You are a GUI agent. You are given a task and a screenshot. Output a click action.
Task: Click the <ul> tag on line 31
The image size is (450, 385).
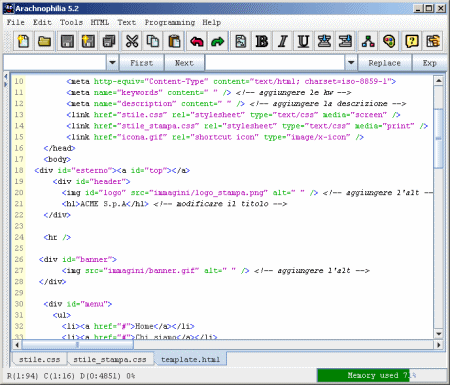[x=62, y=315]
